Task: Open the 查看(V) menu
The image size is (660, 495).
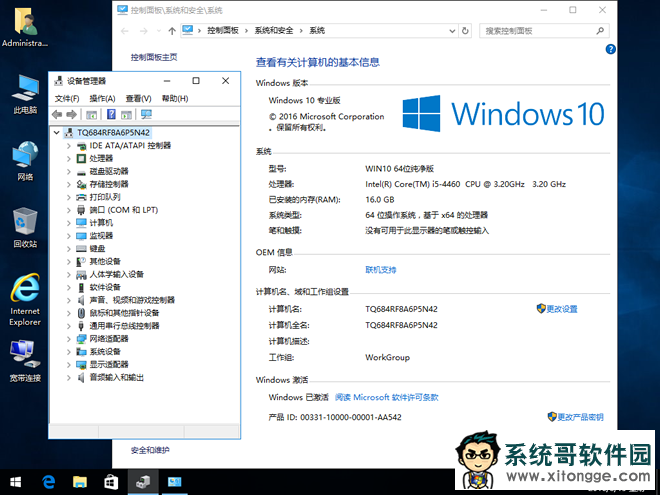Action: pos(138,98)
